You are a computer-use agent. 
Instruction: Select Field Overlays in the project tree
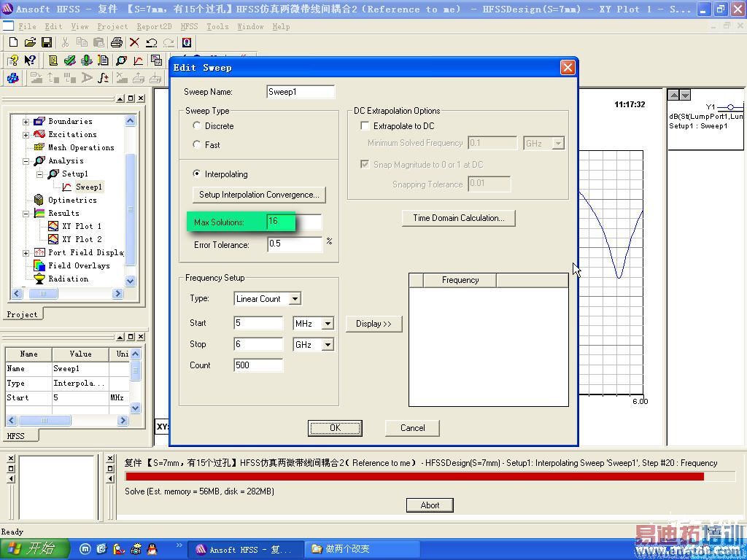coord(79,265)
